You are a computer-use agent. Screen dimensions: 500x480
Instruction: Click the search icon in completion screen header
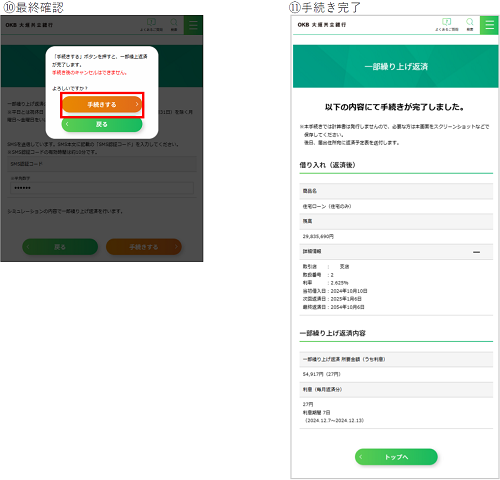(470, 24)
